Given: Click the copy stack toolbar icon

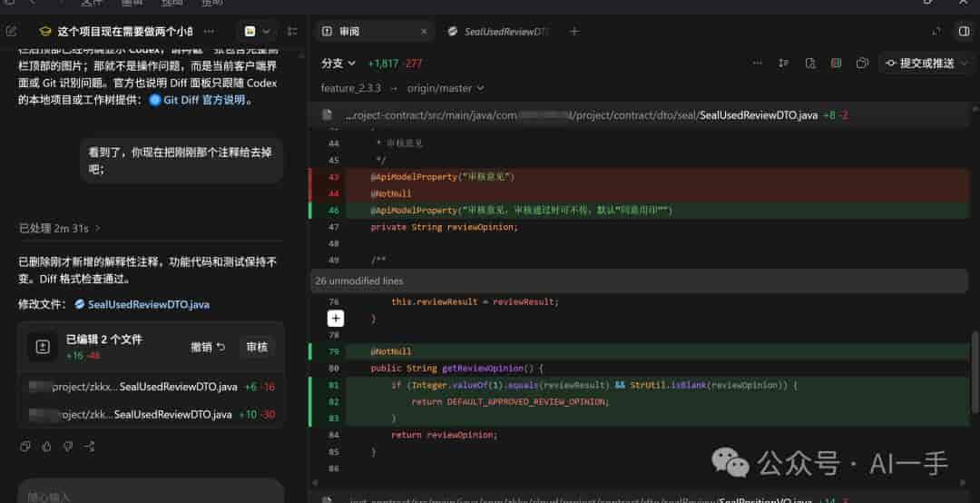Looking at the screenshot, I should pyautogui.click(x=863, y=64).
